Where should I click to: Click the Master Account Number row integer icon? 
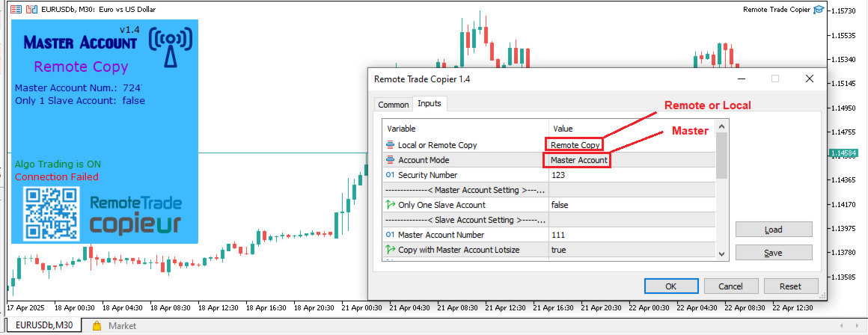point(391,235)
